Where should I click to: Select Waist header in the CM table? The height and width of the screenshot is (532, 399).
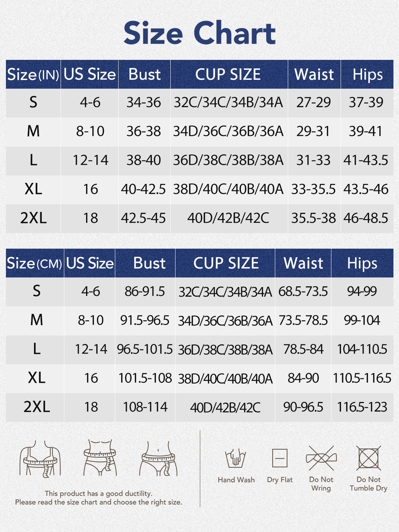[303, 263]
